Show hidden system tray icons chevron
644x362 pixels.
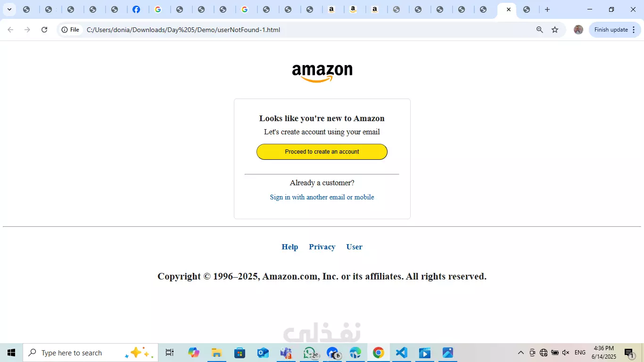point(521,353)
